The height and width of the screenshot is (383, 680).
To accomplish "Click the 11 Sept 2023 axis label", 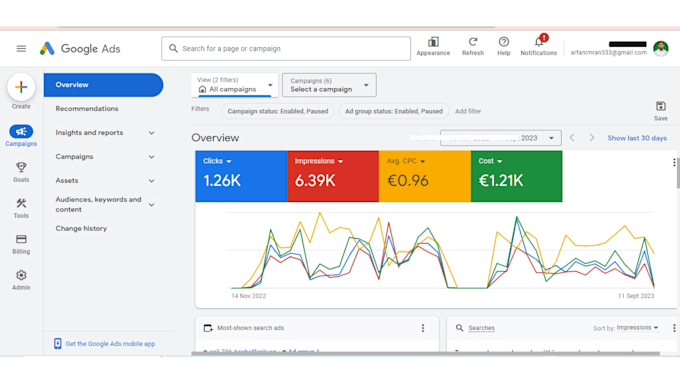I will [636, 296].
